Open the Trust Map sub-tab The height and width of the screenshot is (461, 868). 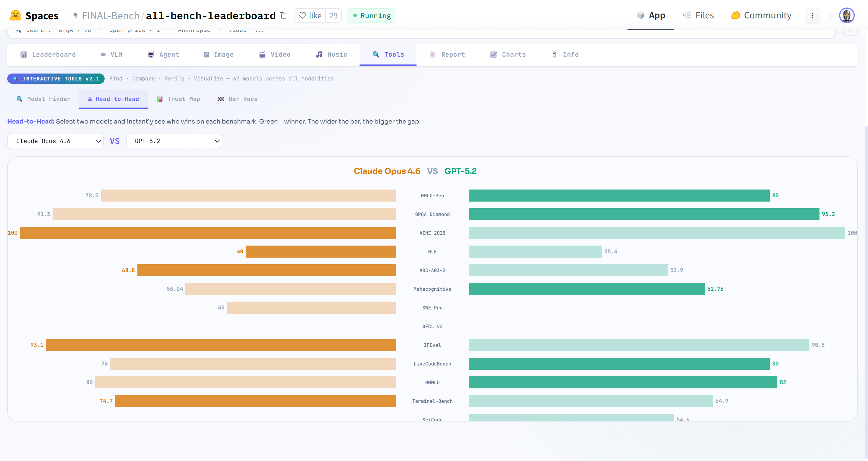click(x=179, y=99)
